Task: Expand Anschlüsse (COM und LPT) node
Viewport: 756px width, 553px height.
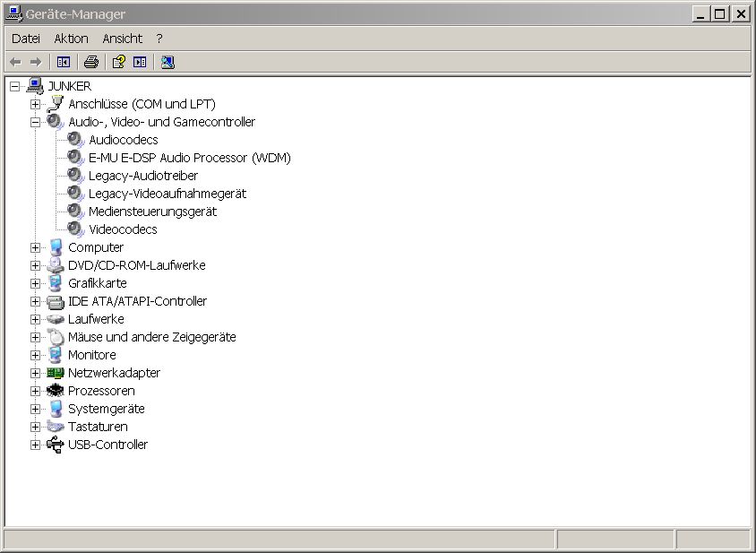Action: 35,104
